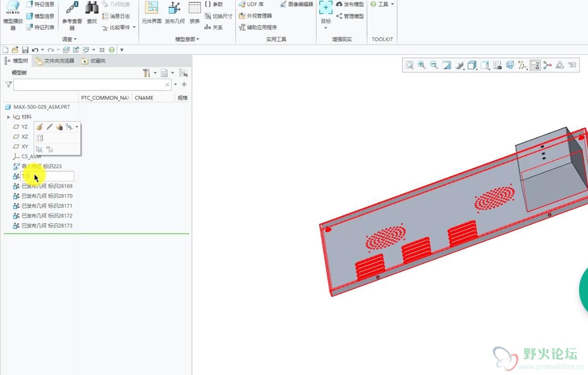Open the 外观管理器 appearance manager
This screenshot has height=375, width=588.
pyautogui.click(x=255, y=16)
